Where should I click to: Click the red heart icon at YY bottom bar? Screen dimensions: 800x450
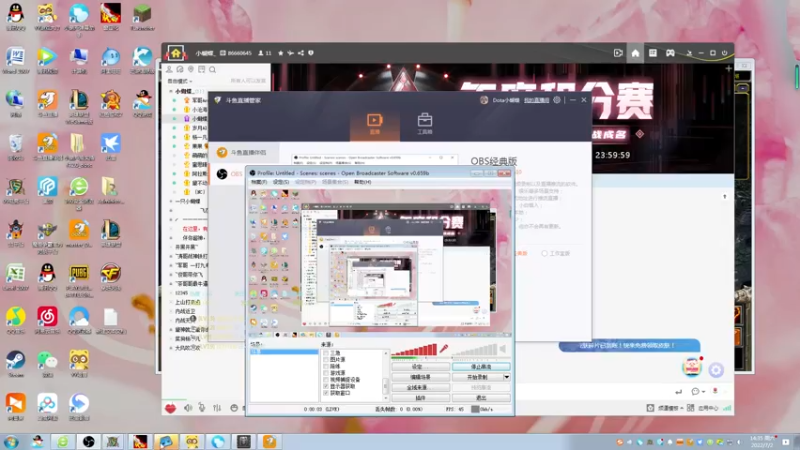click(170, 408)
